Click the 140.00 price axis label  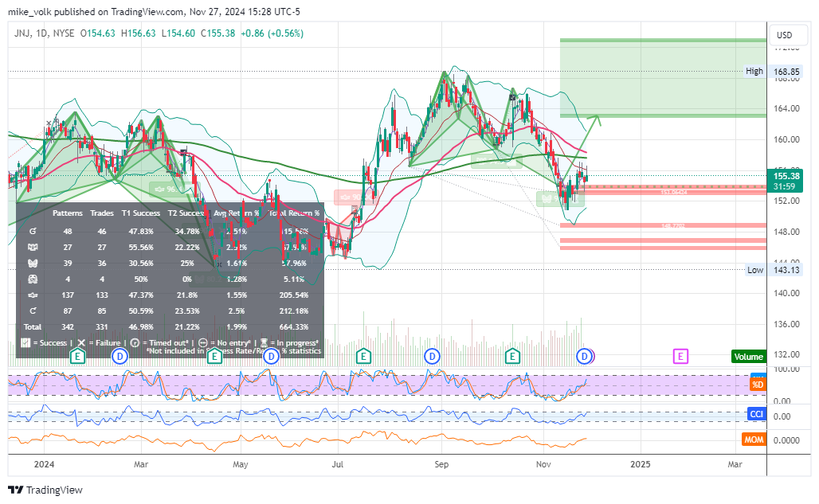[786, 293]
